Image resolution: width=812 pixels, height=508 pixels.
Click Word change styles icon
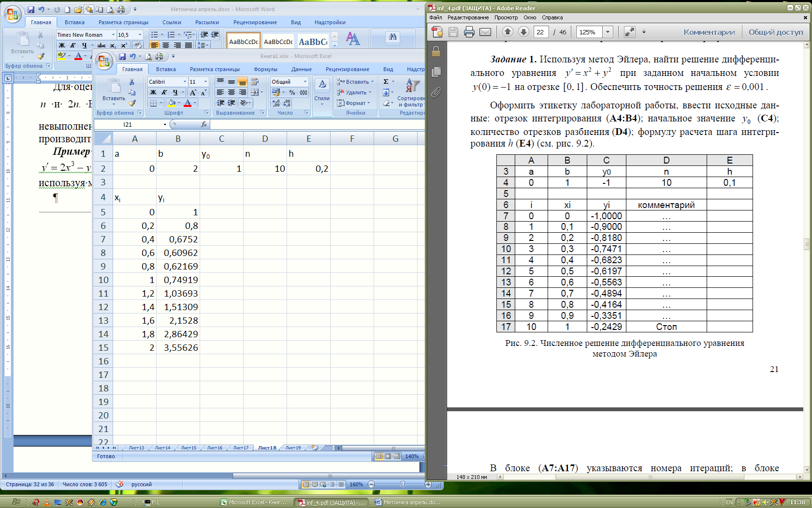(353, 39)
